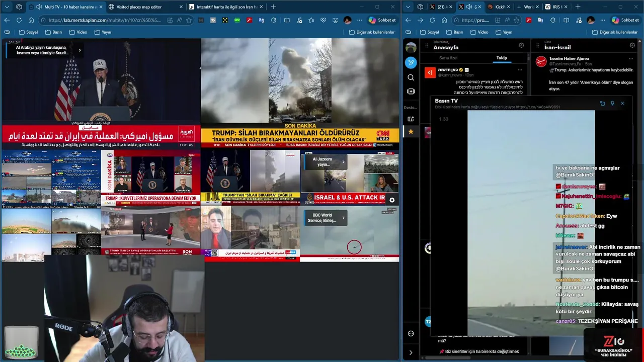Open X profile avatar in the deck sidebar
The height and width of the screenshot is (362, 644).
pyautogui.click(x=411, y=48)
